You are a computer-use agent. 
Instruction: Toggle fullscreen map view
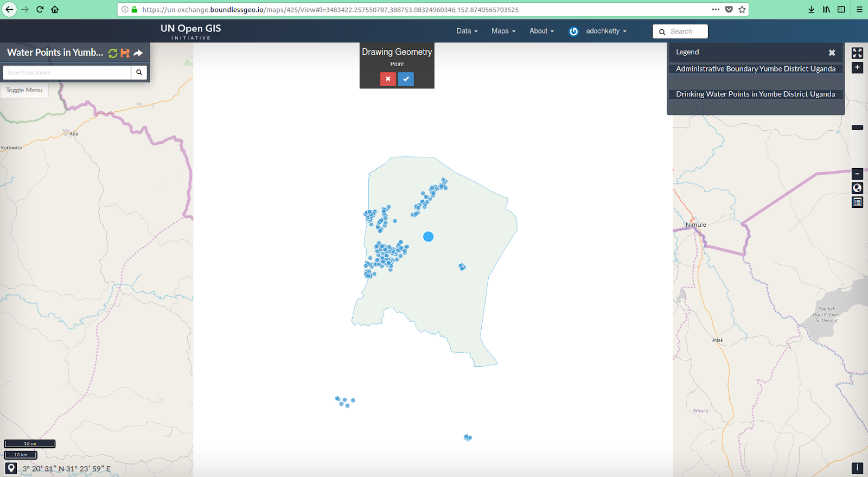pyautogui.click(x=857, y=53)
